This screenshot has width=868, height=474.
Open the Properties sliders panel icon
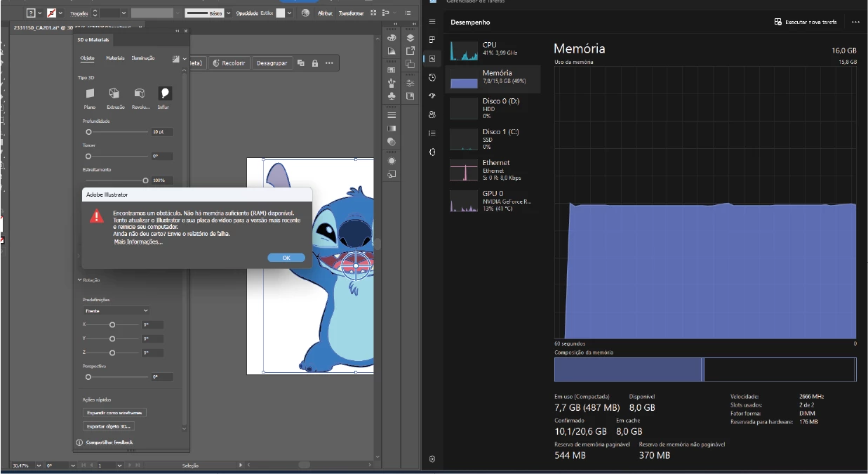click(x=410, y=83)
